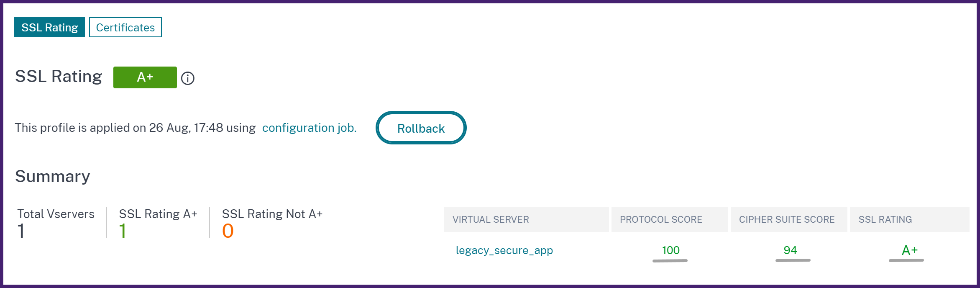
Task: Switch to the Certificates tab
Action: (125, 27)
